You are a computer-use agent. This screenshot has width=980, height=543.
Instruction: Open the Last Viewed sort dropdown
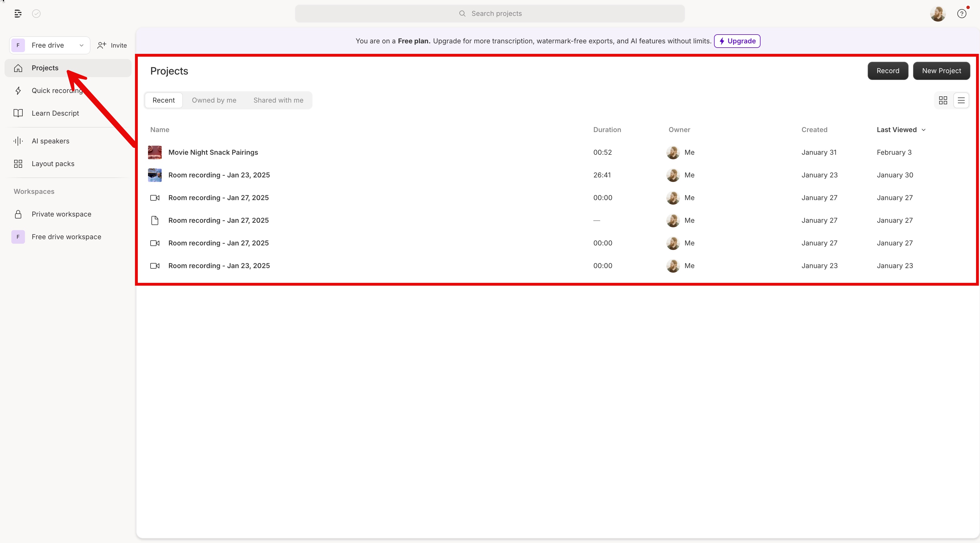coord(901,129)
